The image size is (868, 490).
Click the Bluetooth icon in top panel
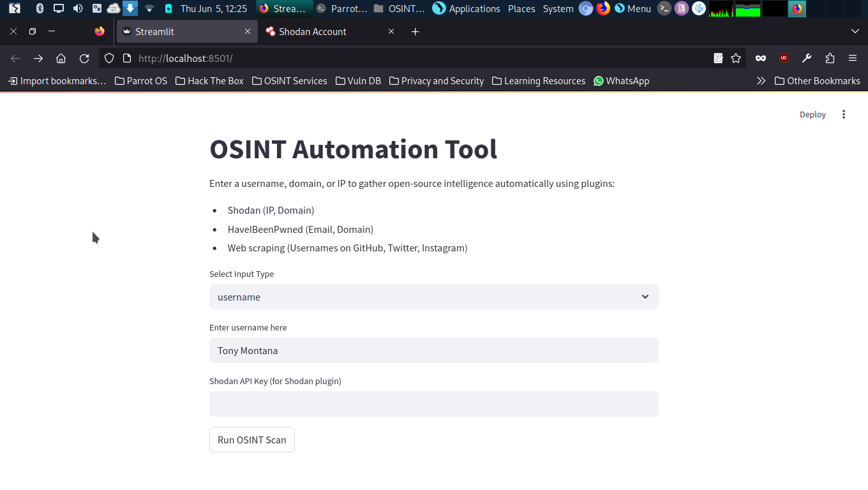pyautogui.click(x=40, y=8)
